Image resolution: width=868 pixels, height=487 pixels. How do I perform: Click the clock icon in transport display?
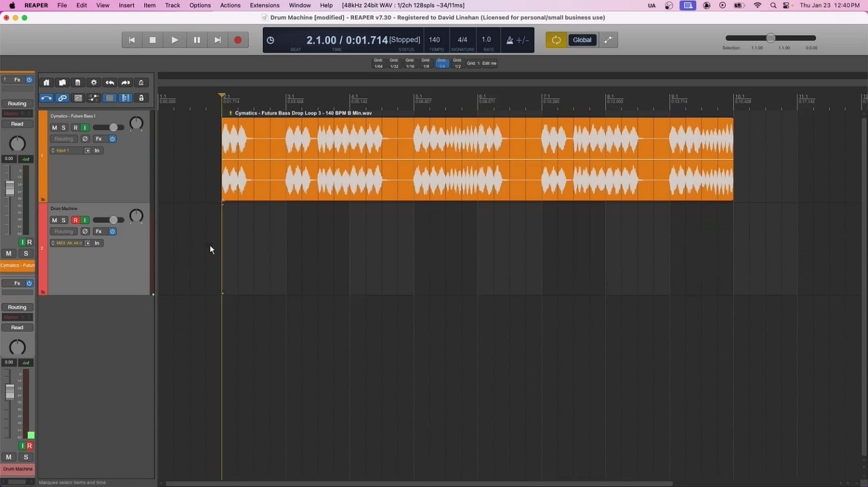270,40
